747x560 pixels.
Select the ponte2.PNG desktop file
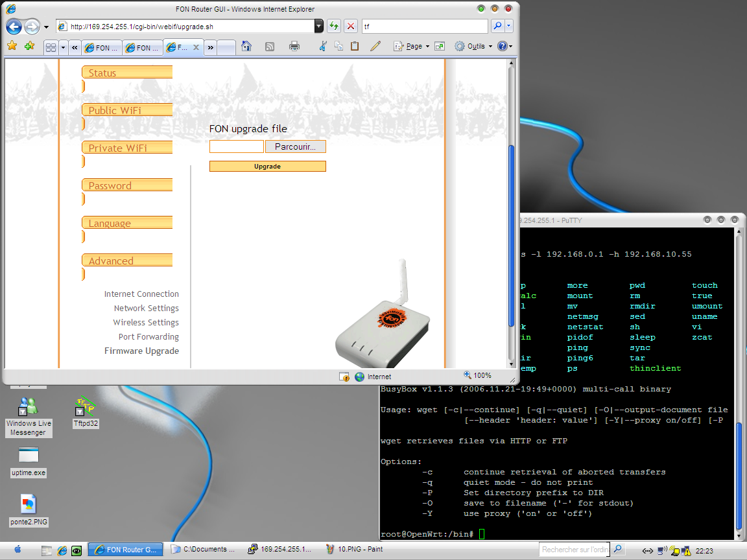click(x=29, y=510)
